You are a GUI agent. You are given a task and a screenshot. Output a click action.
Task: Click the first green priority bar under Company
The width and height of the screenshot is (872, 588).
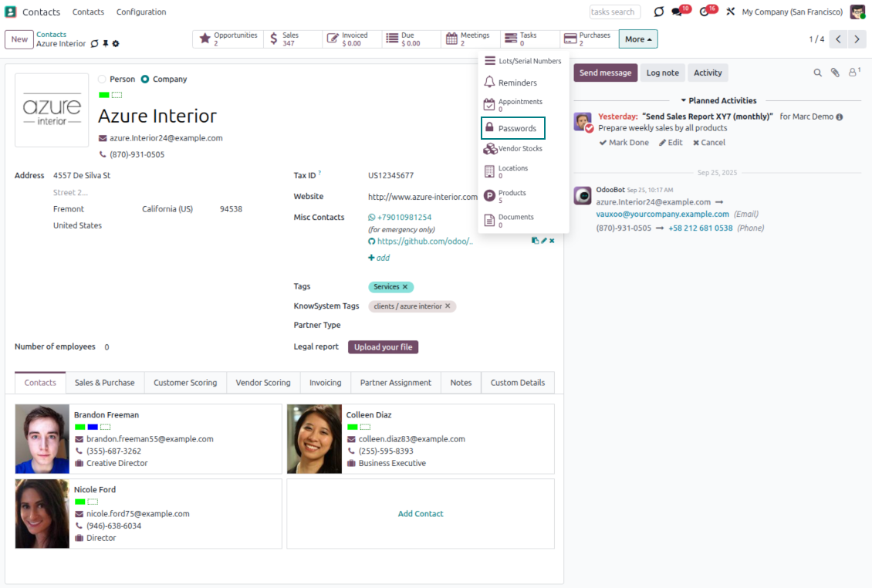[103, 95]
